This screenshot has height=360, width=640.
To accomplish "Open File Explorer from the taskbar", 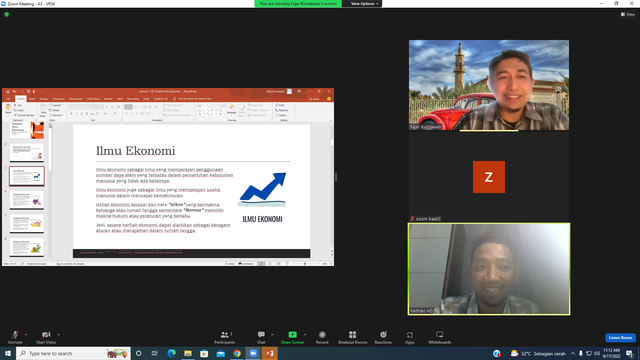I will click(x=188, y=353).
